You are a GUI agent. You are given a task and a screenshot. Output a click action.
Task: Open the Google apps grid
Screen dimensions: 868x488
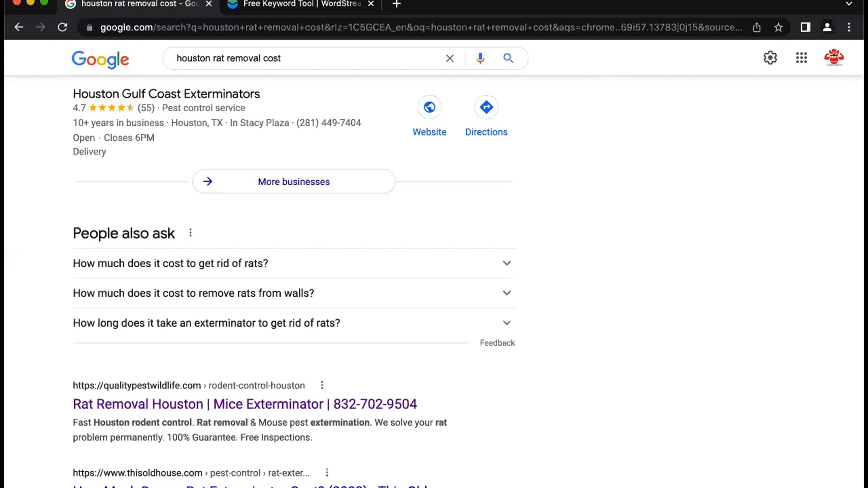tap(802, 58)
